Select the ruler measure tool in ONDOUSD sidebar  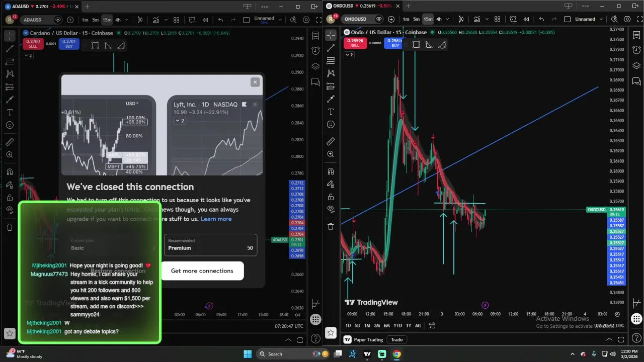[x=331, y=142]
